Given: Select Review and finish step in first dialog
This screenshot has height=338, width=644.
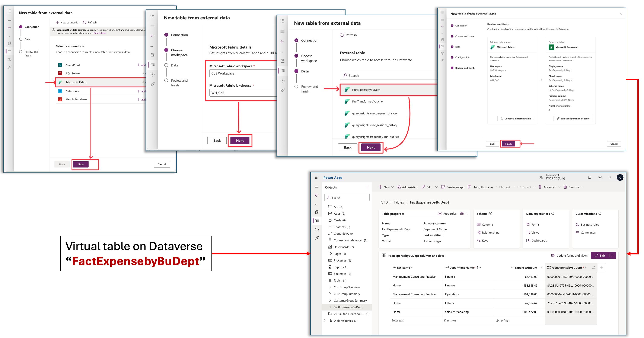Looking at the screenshot, I should 21,52.
